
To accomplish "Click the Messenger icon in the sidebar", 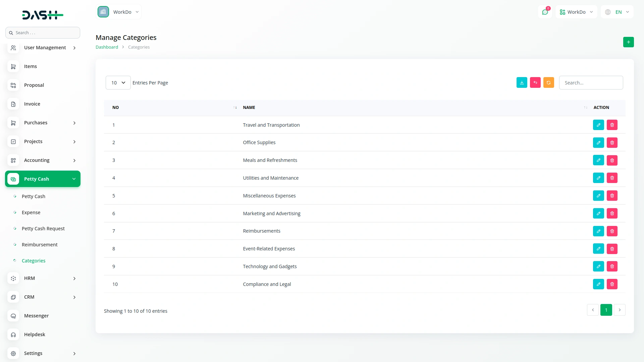I will click(13, 316).
